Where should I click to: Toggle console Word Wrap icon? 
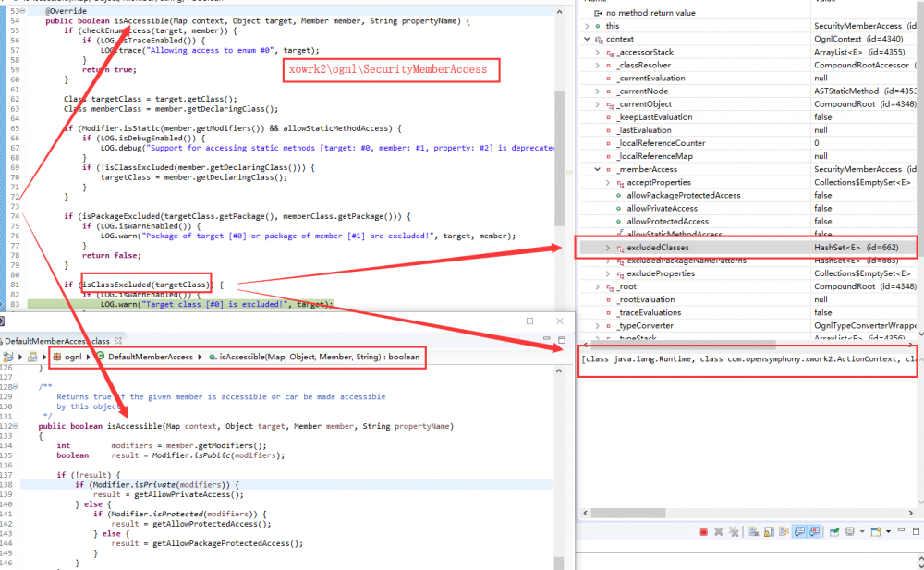tap(784, 531)
